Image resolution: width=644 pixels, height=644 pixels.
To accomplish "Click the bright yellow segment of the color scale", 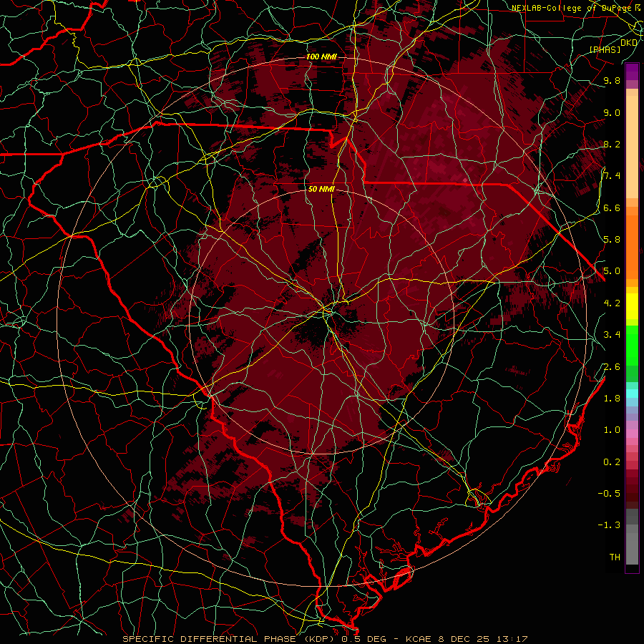I will coord(632,306).
